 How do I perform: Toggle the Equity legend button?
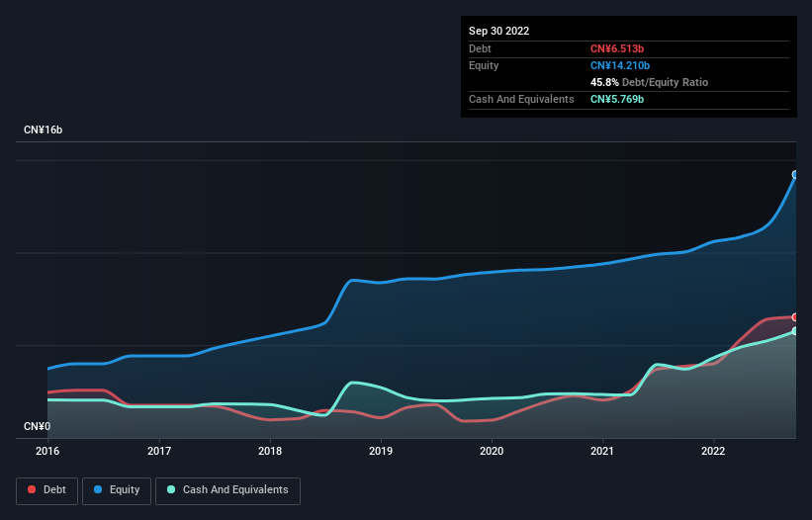[117, 490]
